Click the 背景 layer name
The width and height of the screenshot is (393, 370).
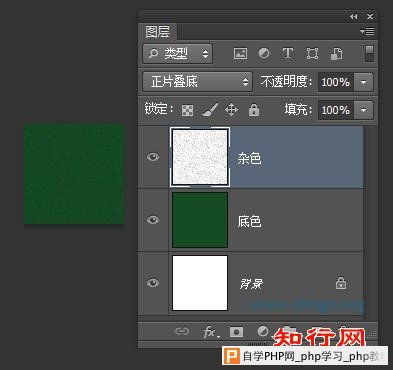[x=251, y=284]
